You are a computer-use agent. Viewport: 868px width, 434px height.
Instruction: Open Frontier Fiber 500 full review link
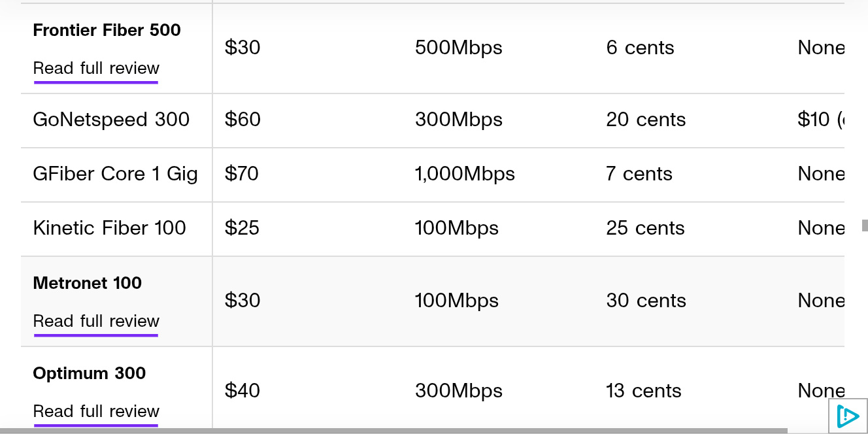96,69
